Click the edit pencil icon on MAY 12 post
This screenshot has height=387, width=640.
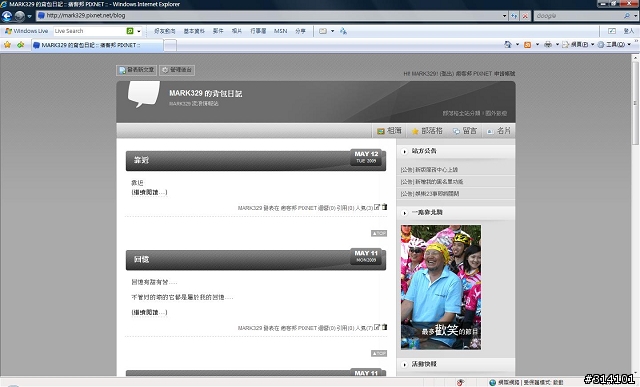pos(377,207)
